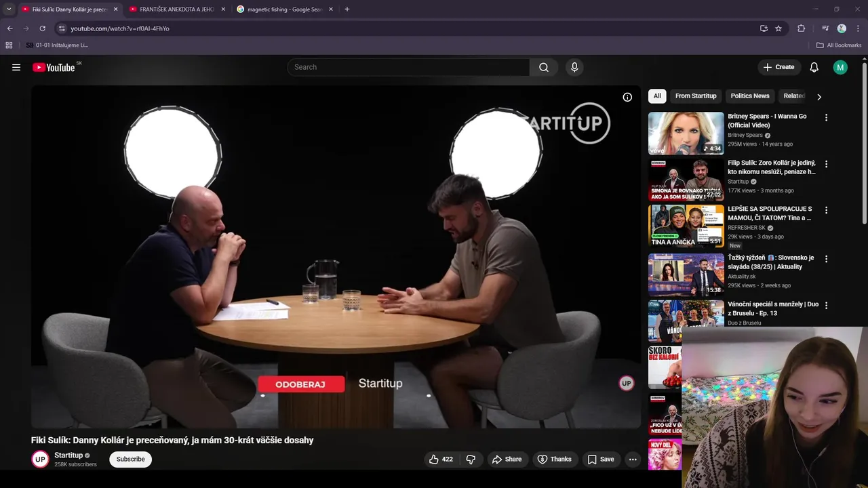Open more actions under the video
The width and height of the screenshot is (868, 488).
tap(633, 459)
